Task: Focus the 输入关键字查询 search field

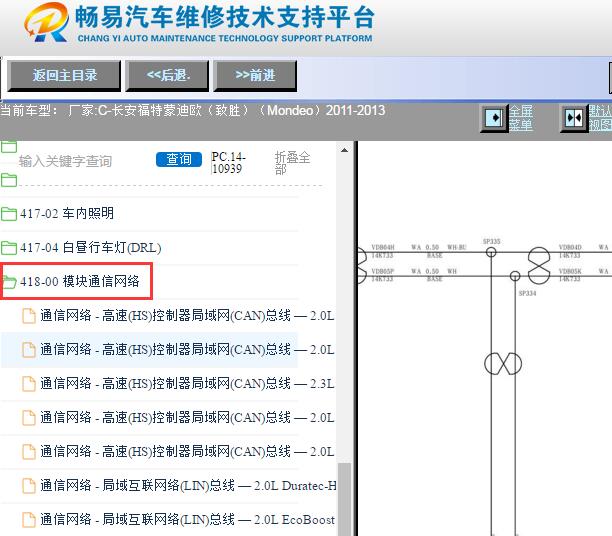Action: point(65,161)
